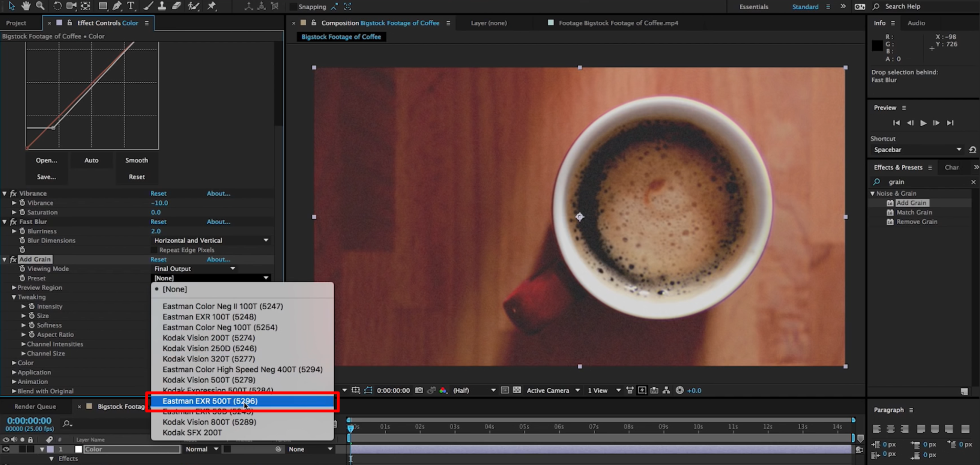980x465 pixels.
Task: Select the Pen tool in the toolbar
Action: pyautogui.click(x=117, y=6)
